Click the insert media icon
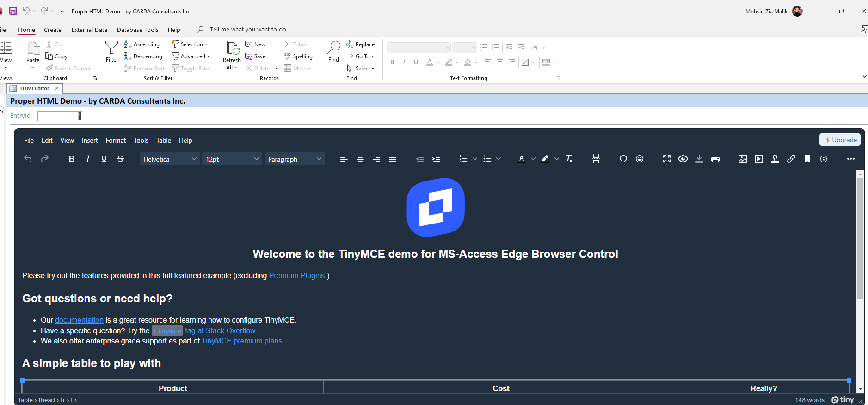The image size is (868, 405). coord(758,159)
